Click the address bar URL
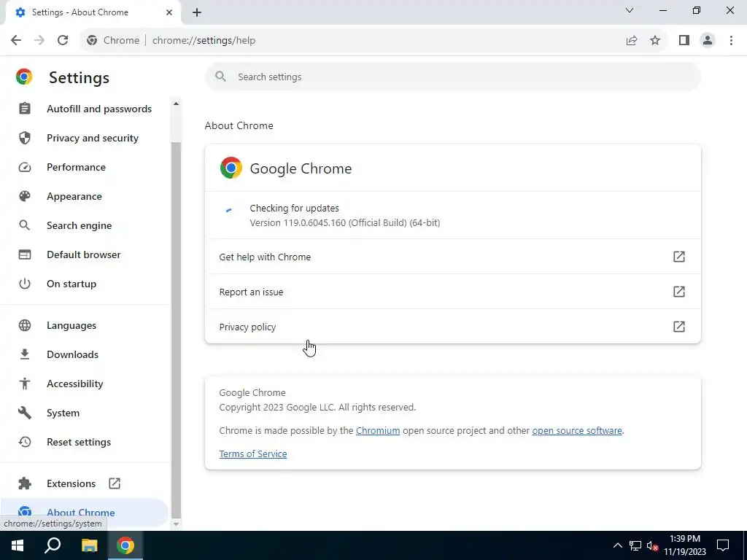Screen dimensions: 747x560 pyautogui.click(x=204, y=41)
